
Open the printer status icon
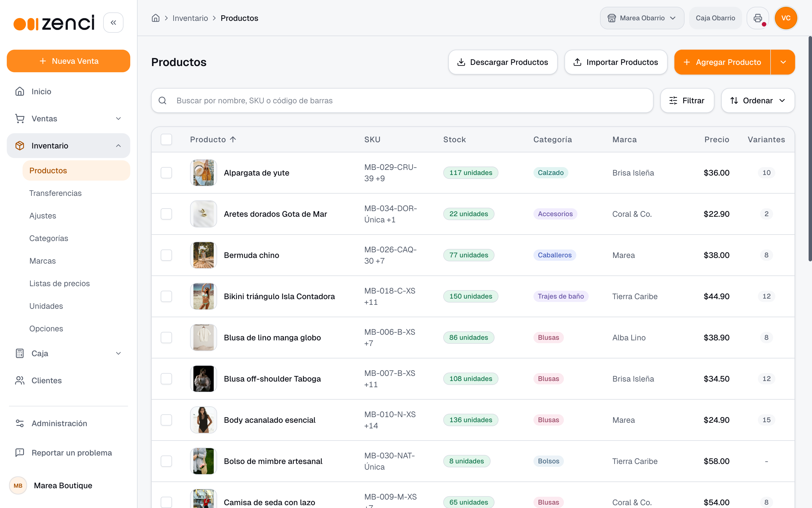[758, 18]
